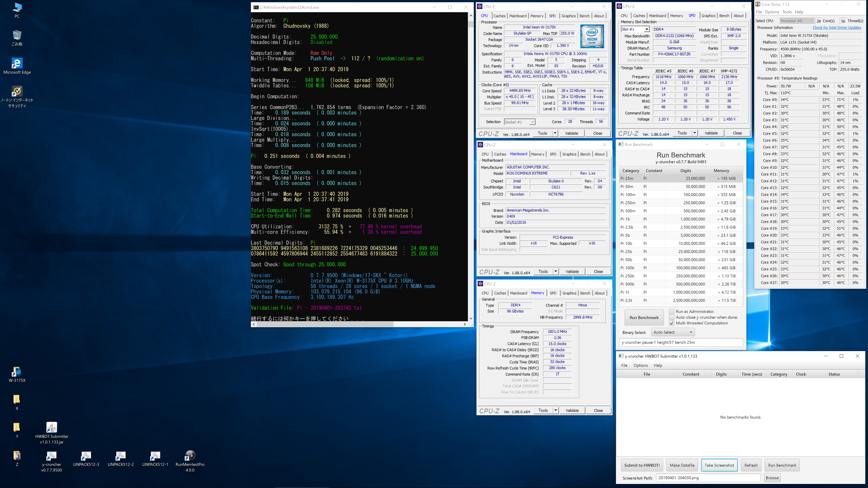Click Run Benchmark button in benchmark window
This screenshot has height=488, width=868.
point(644,318)
